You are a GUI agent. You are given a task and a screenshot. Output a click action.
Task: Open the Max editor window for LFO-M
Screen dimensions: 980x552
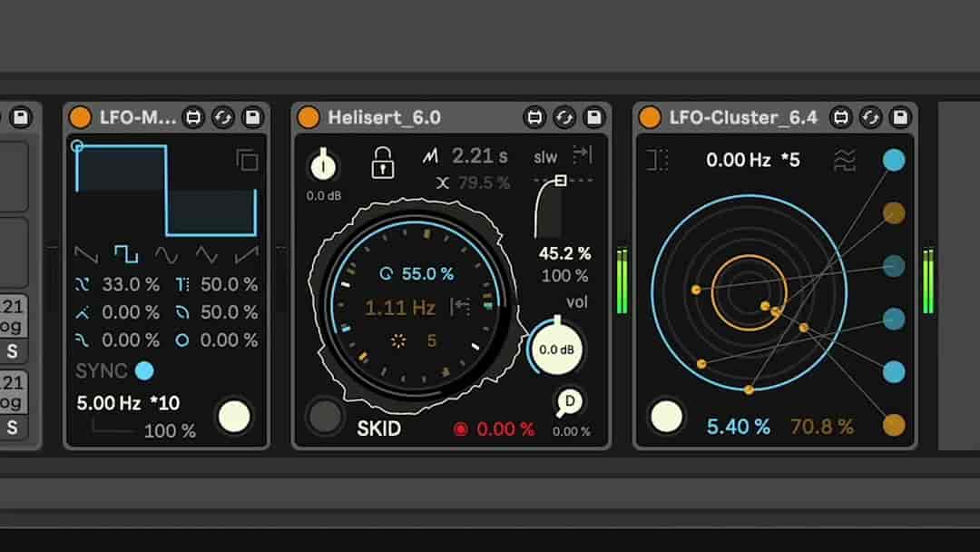click(x=192, y=118)
